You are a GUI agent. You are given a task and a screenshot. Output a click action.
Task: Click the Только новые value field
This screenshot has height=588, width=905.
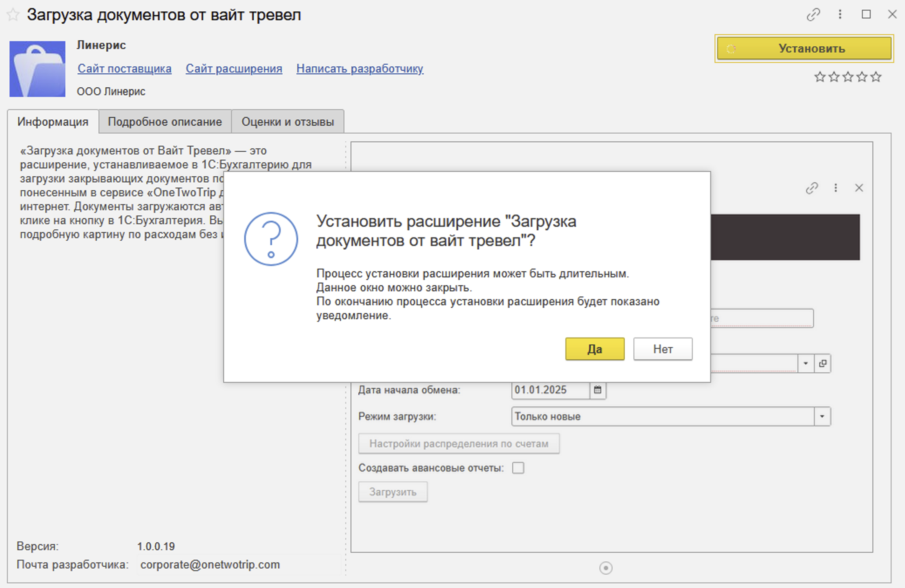663,416
